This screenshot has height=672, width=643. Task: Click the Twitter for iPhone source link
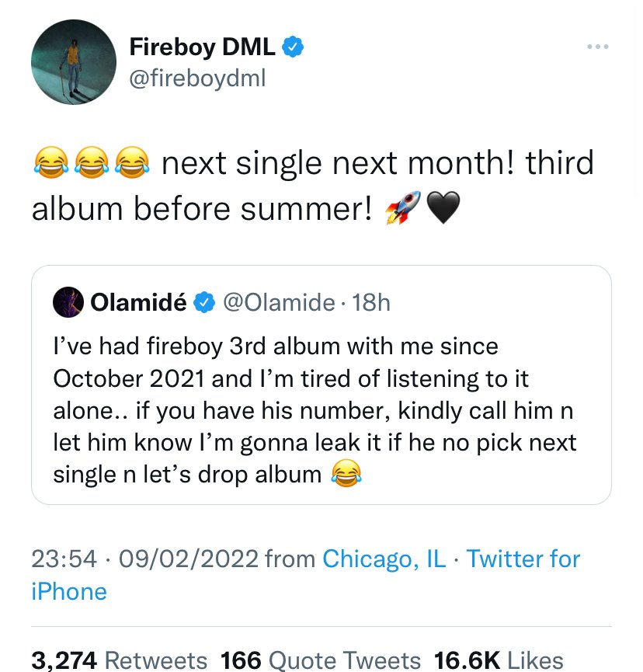pyautogui.click(x=523, y=558)
